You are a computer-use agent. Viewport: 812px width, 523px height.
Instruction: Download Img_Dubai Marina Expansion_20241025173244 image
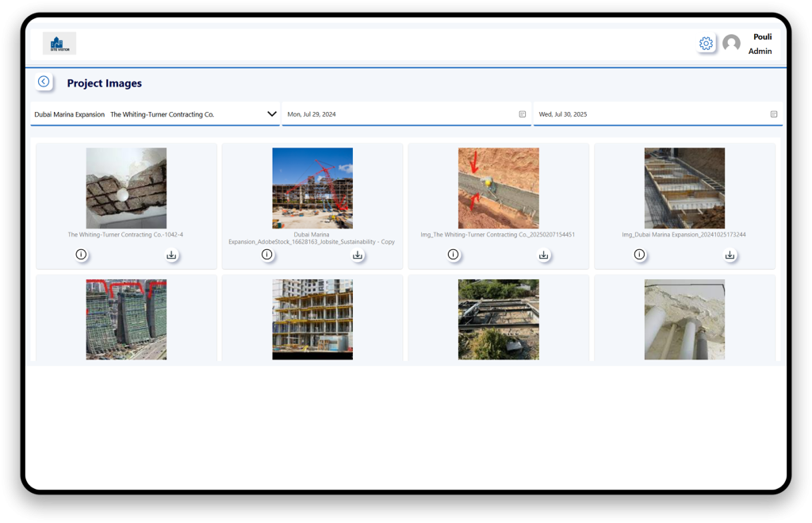[730, 255]
